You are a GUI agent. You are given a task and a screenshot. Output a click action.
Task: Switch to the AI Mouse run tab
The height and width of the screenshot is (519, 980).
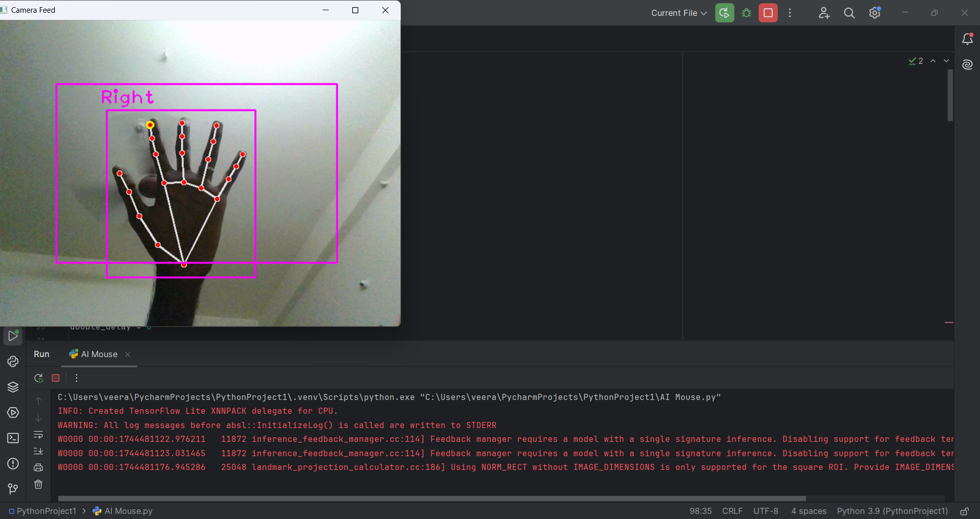(99, 354)
